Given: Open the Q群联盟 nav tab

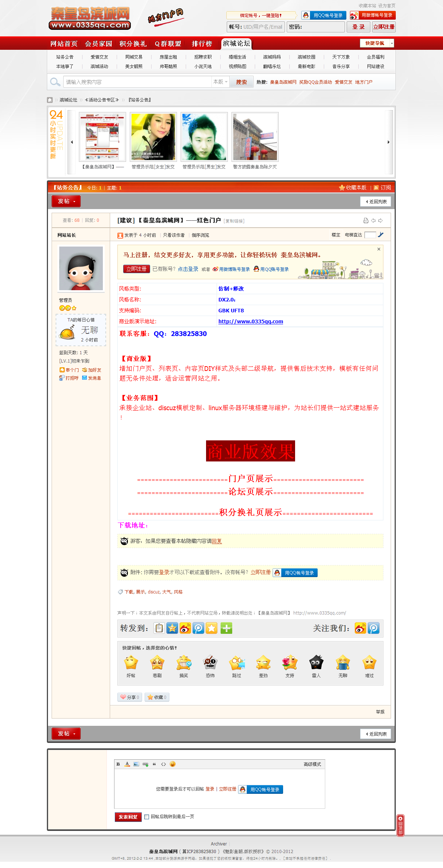Looking at the screenshot, I should (x=168, y=44).
